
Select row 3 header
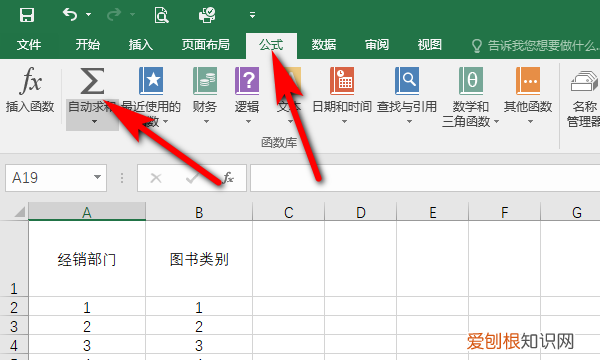[x=14, y=326]
